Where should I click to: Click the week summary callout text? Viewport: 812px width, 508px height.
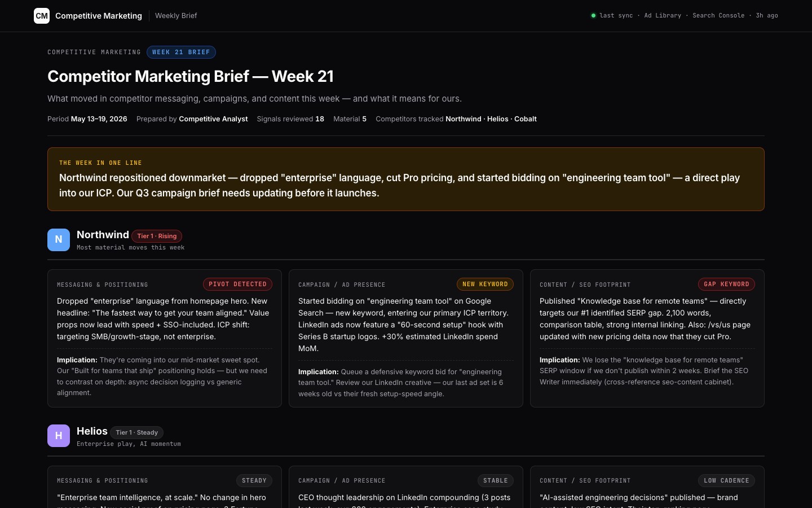[399, 185]
